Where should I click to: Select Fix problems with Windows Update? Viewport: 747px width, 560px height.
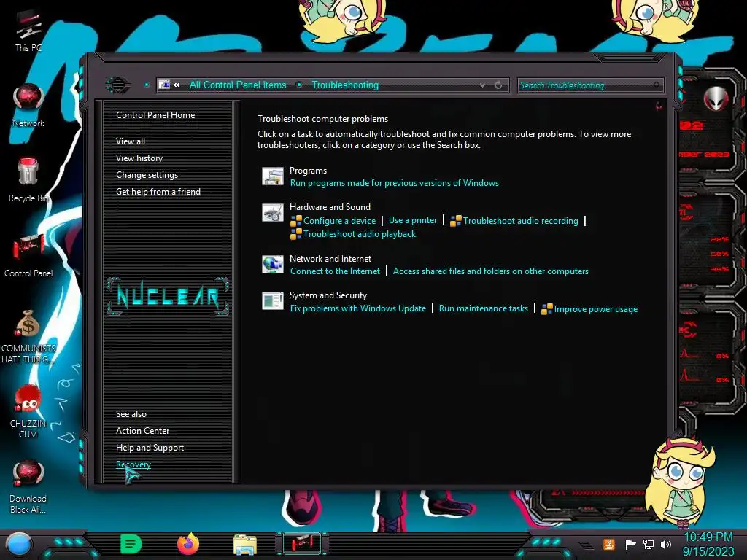click(357, 308)
